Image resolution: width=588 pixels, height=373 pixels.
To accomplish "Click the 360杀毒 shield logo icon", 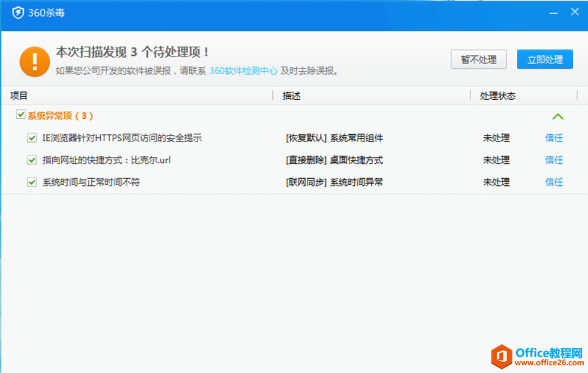I will click(18, 12).
